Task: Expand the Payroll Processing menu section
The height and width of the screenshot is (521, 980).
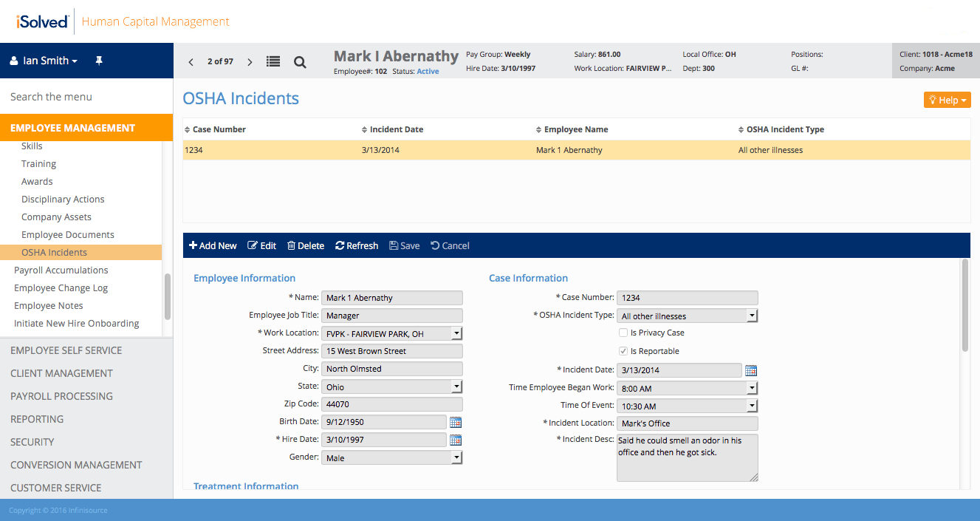Action: [x=61, y=396]
